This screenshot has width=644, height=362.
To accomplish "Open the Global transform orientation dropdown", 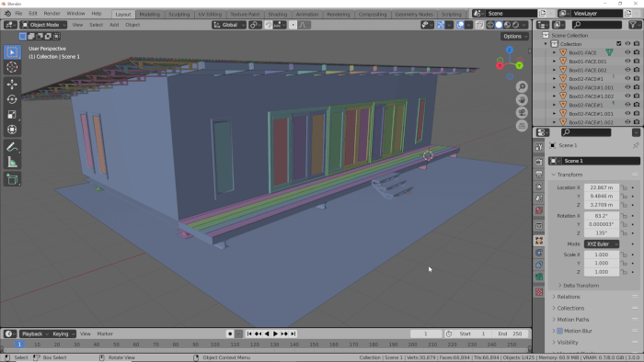I will (229, 25).
